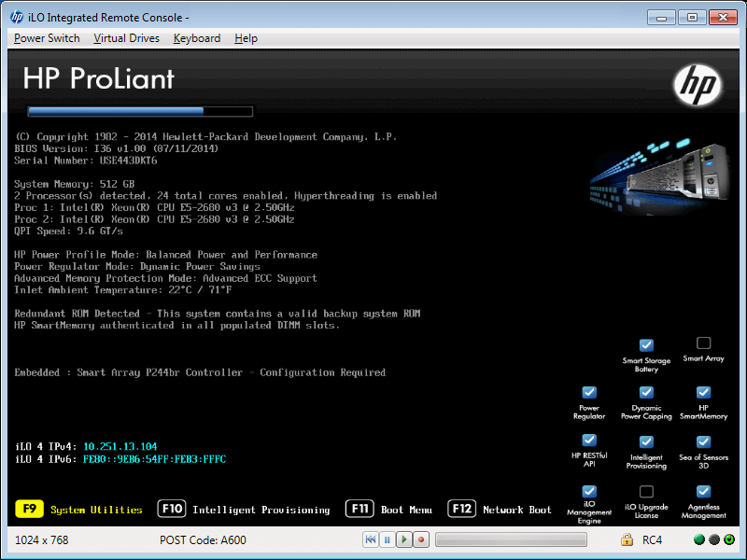This screenshot has height=560, width=747.
Task: Click the F9 System Utilities key
Action: pos(30,509)
